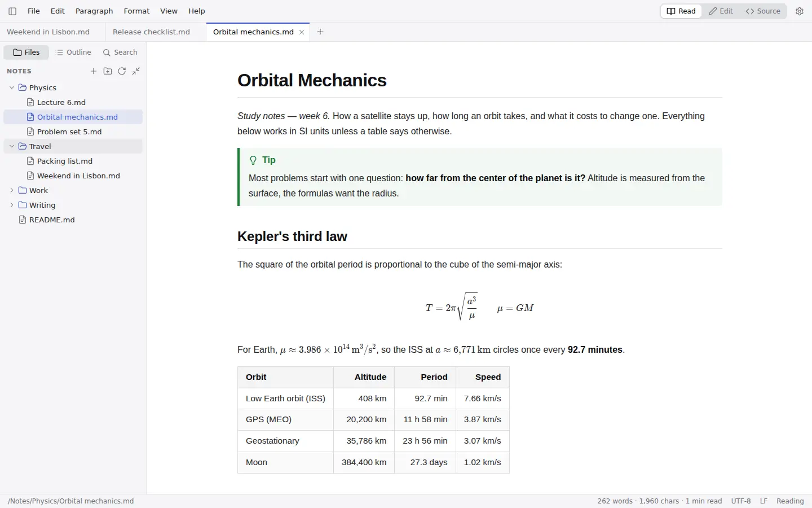Open Weekend in Lisbon.md in file tree
The height and width of the screenshot is (508, 812).
click(x=73, y=176)
